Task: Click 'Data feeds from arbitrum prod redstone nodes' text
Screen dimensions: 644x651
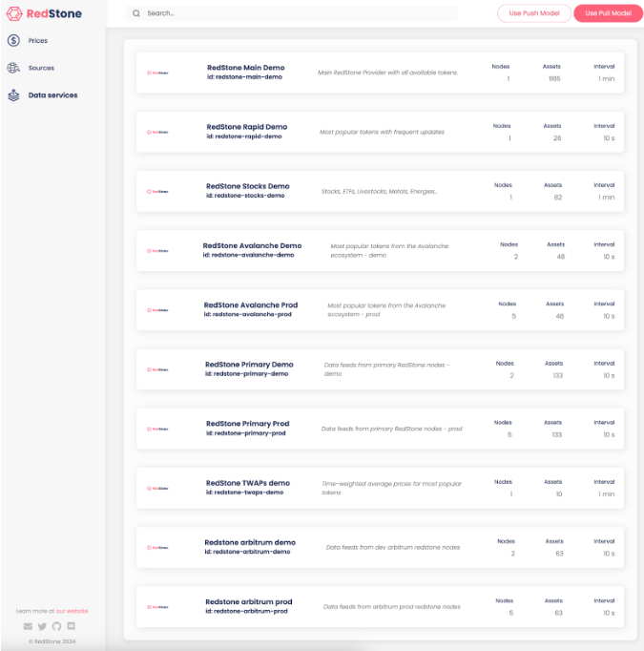Action: pos(392,607)
